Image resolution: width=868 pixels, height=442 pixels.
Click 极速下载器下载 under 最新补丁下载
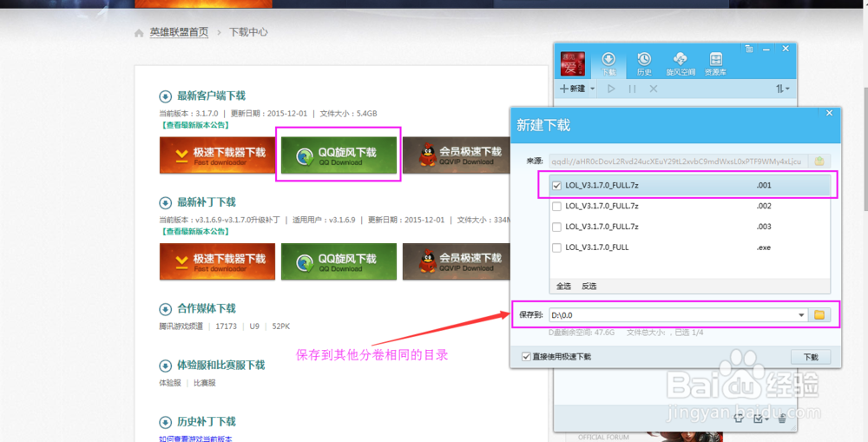pos(217,261)
